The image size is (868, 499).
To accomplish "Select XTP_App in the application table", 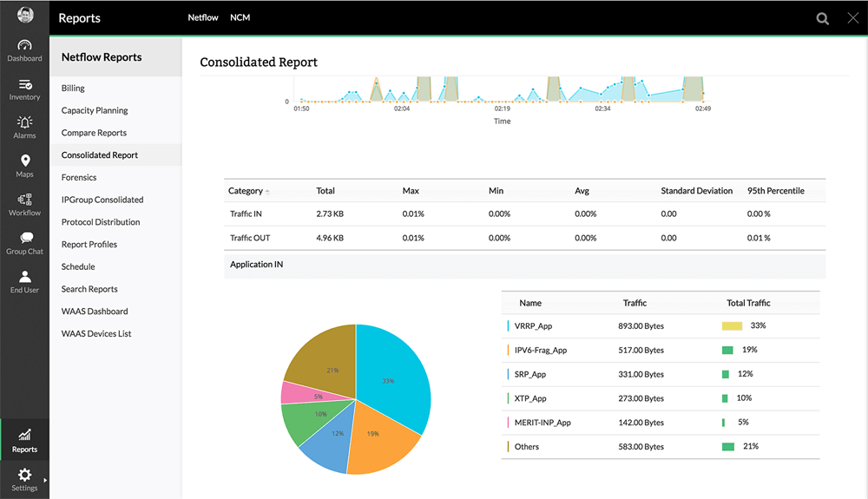I will click(x=530, y=398).
